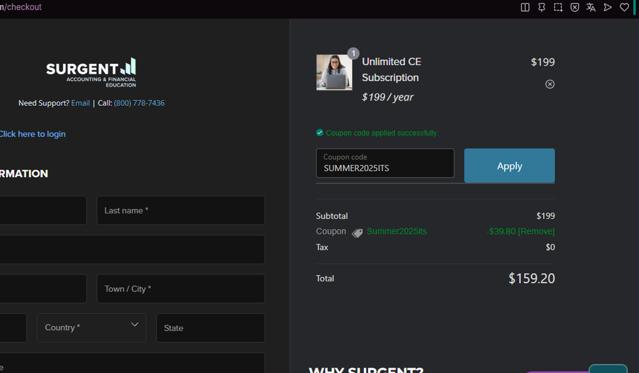Open the split view icon in address bar
The height and width of the screenshot is (373, 639).
pos(525,7)
